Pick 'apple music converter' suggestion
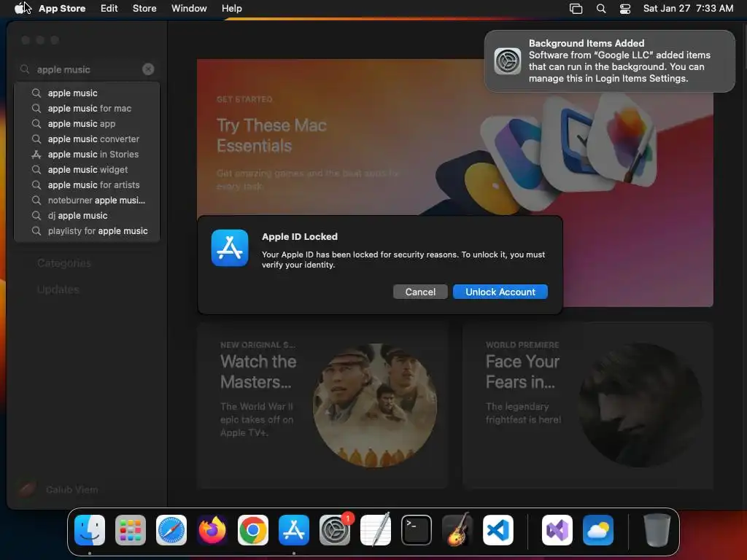Screen dimensions: 747x560 click(x=88, y=139)
